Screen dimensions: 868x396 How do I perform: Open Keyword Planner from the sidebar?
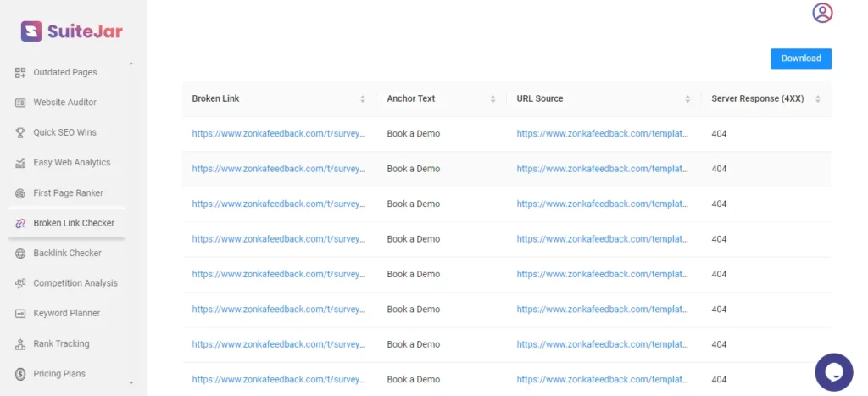66,314
